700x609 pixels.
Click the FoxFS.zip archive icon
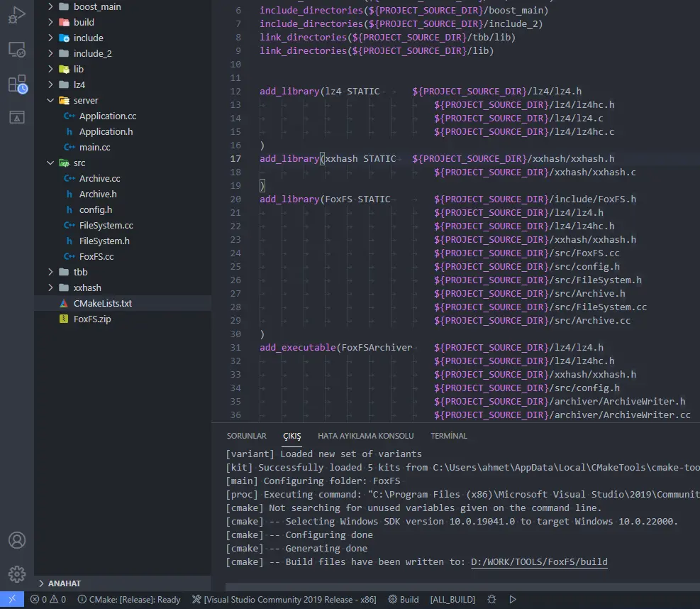tap(64, 319)
